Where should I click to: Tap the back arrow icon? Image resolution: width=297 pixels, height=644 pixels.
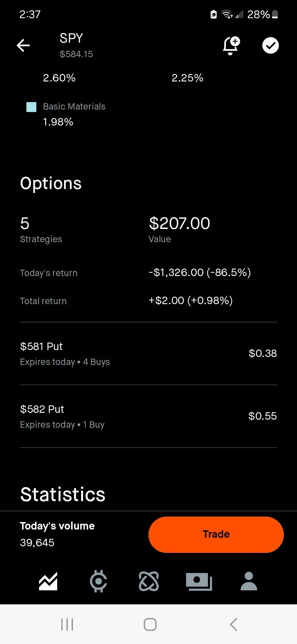point(23,45)
